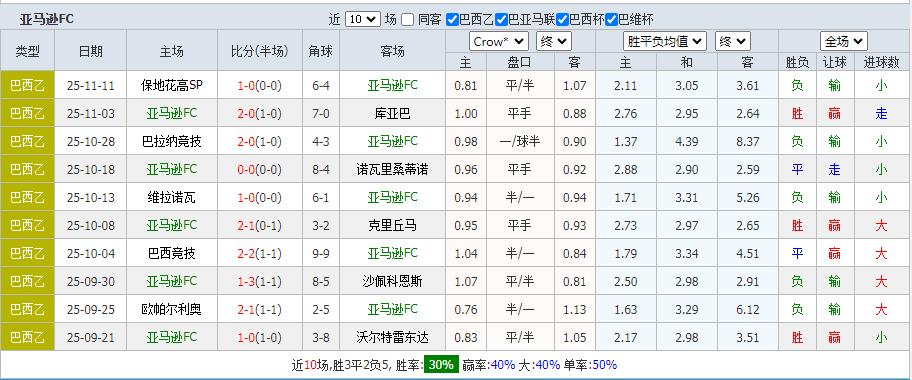The height and width of the screenshot is (380, 912).
Task: Open the Crow* bookmaker dropdown
Action: click(x=498, y=41)
